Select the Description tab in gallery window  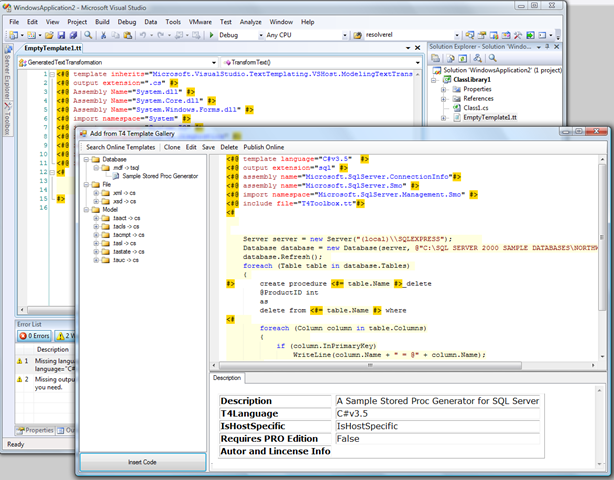[x=227, y=378]
